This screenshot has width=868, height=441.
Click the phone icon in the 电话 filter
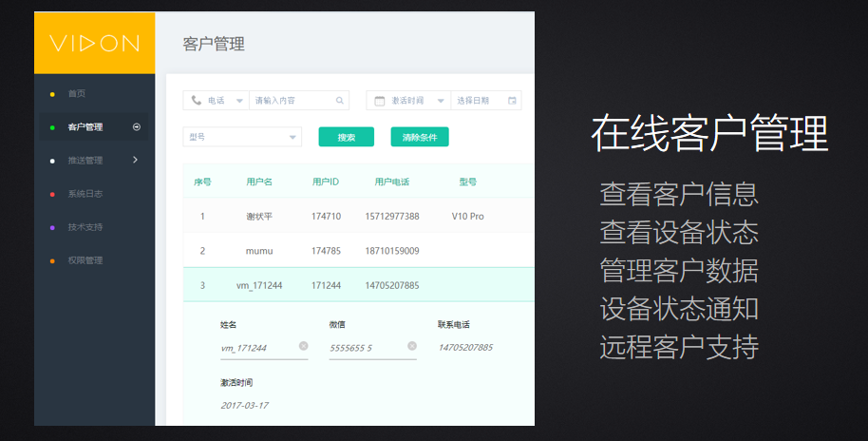196,101
